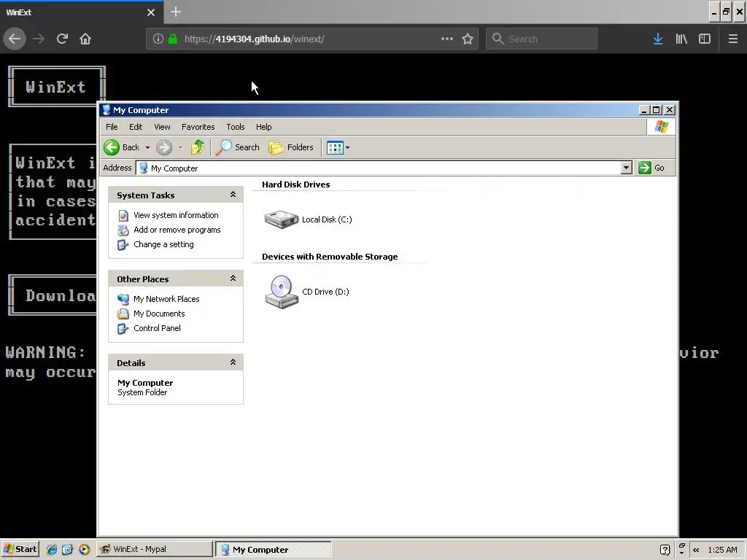Click the Windows flag logo in My Computer
This screenshot has height=560, width=747.
[661, 127]
